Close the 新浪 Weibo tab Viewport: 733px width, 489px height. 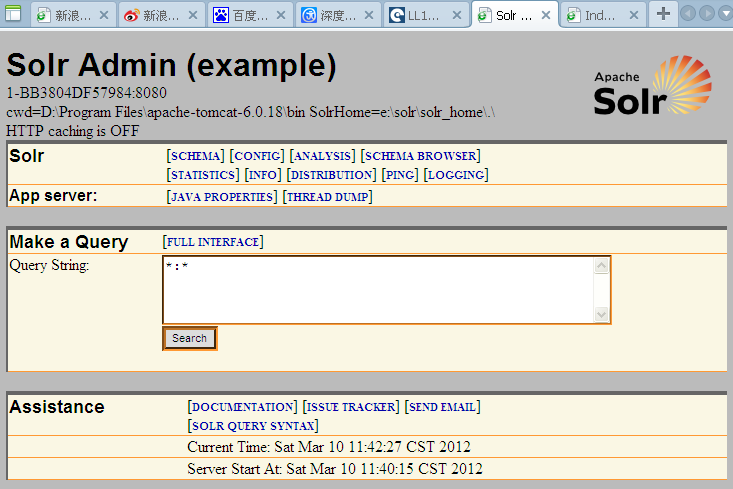coord(193,15)
